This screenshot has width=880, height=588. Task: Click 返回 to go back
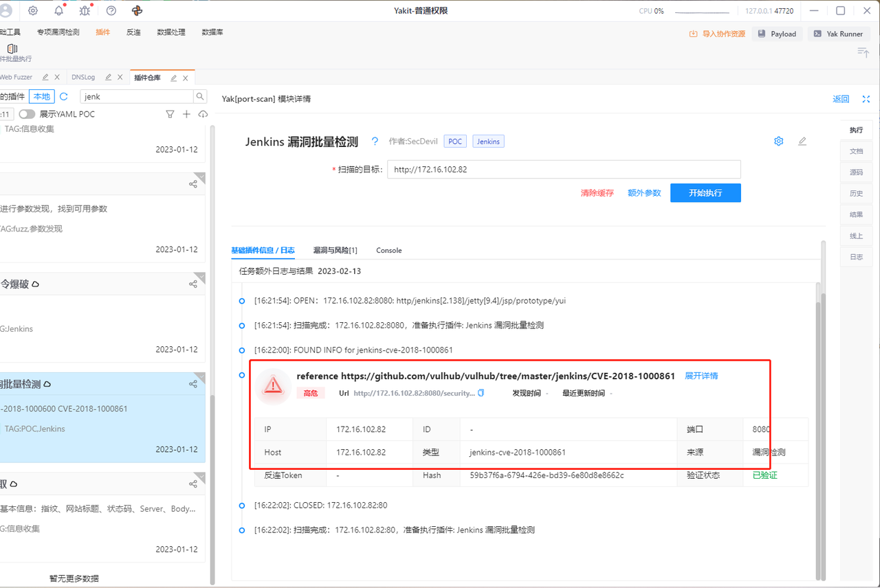click(841, 99)
